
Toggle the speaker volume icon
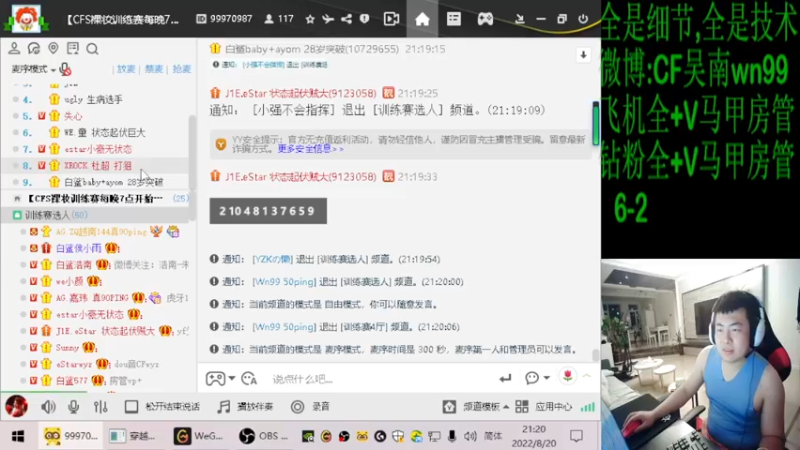(48, 407)
